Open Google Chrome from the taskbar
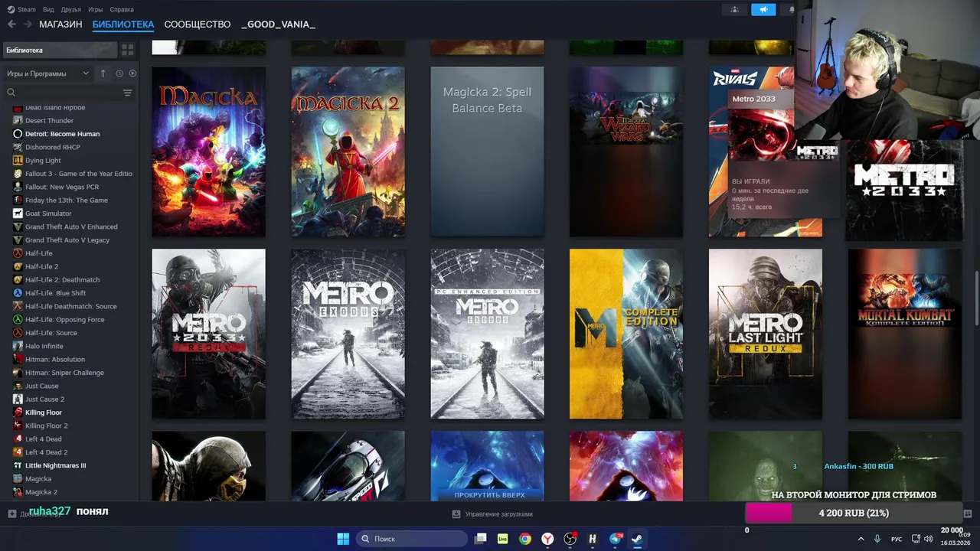The width and height of the screenshot is (980, 551). [525, 539]
